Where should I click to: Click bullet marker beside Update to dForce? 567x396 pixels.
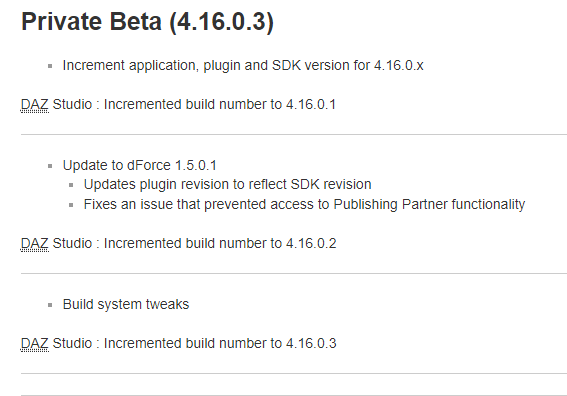pyautogui.click(x=50, y=166)
